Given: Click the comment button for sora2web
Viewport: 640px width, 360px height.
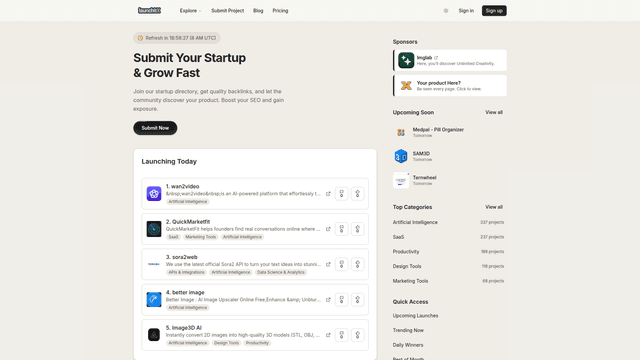Looking at the screenshot, I should click(342, 264).
